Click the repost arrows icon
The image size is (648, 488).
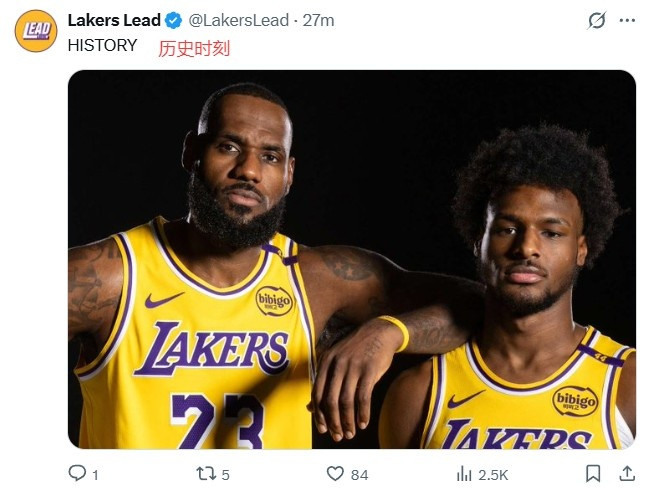205,473
